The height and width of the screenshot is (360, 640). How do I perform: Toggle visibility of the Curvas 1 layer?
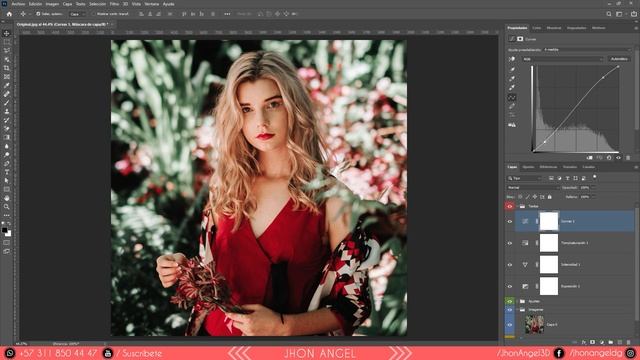click(x=509, y=221)
